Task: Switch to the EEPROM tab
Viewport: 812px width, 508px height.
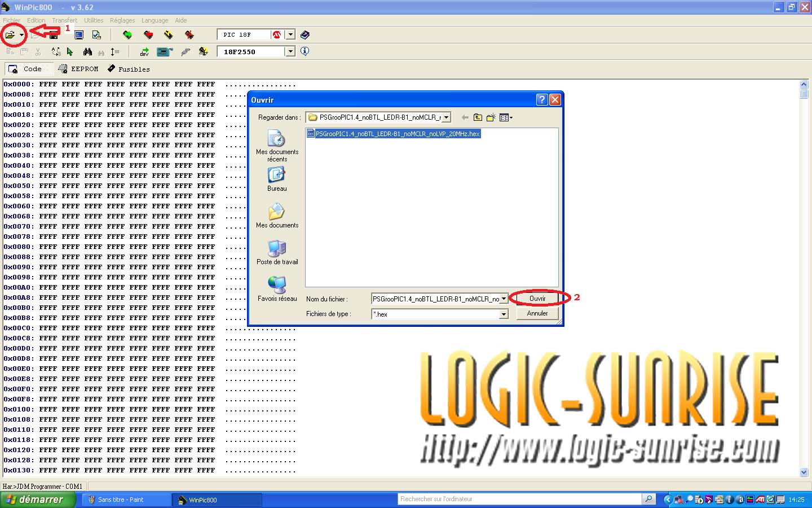Action: pos(78,69)
